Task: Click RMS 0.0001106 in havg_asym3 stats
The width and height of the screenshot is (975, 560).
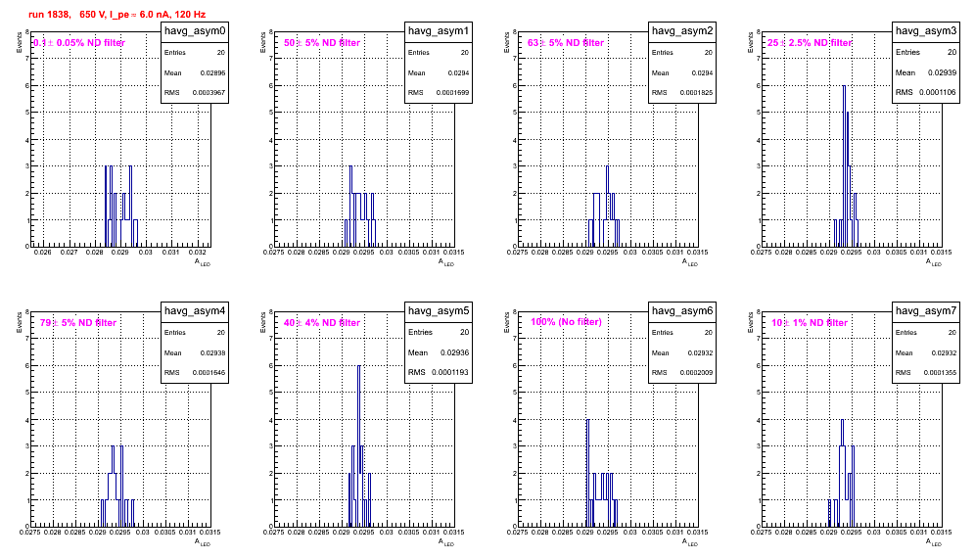Action: [x=926, y=93]
